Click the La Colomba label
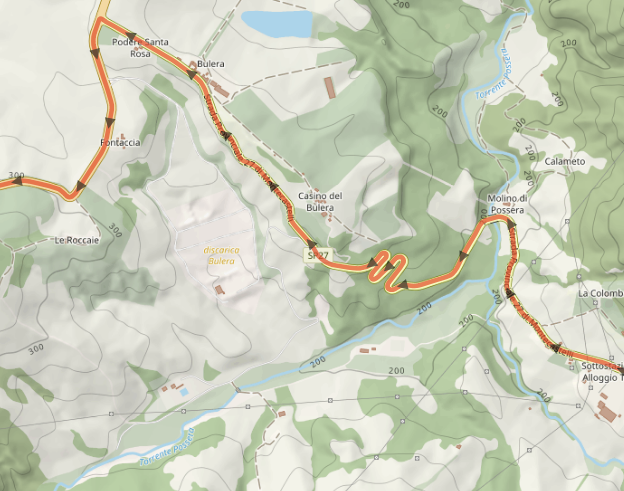This screenshot has width=624, height=491. 601,294
